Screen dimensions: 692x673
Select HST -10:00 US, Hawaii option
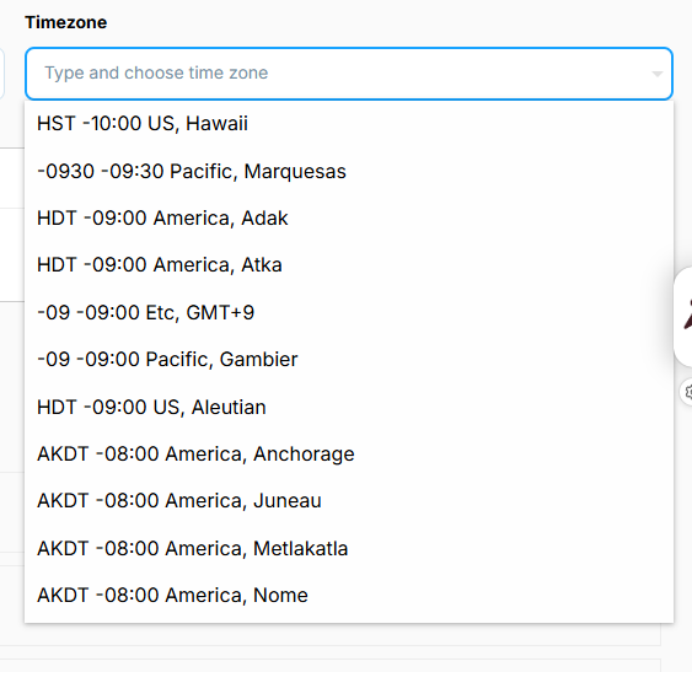coord(142,124)
